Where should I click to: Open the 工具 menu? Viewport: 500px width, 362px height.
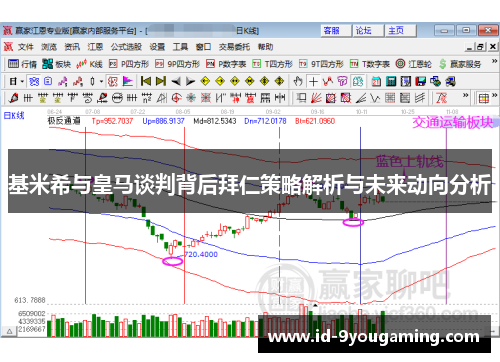180,47
